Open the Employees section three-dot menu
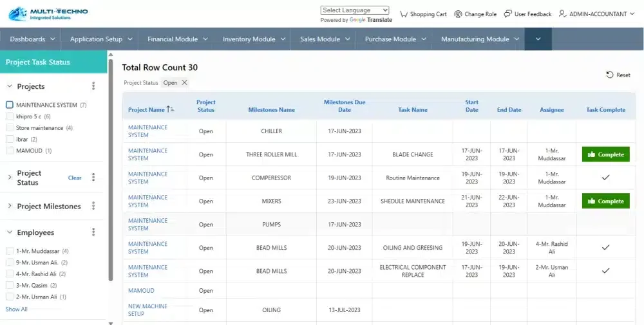This screenshot has height=325, width=644. [93, 232]
